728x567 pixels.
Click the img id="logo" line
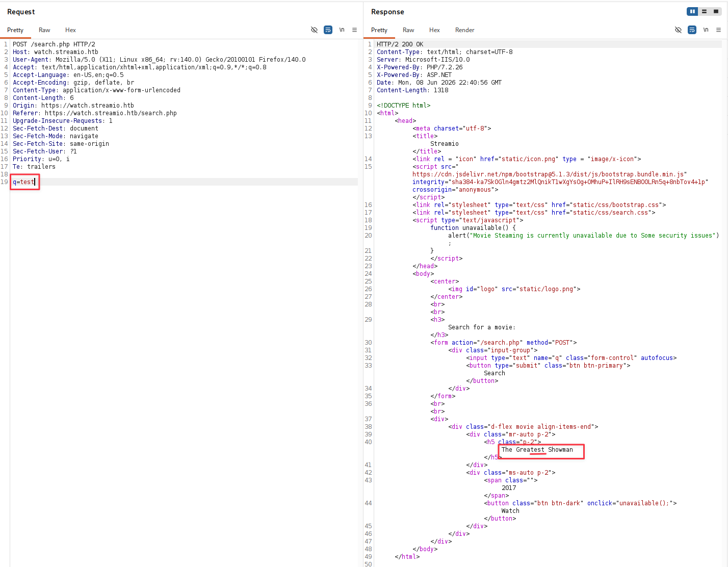click(x=514, y=289)
